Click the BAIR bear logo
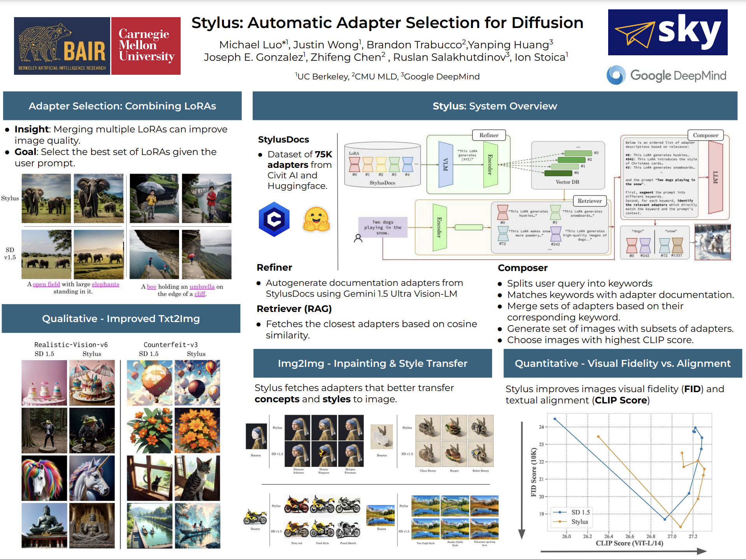746x560 pixels. [62, 46]
